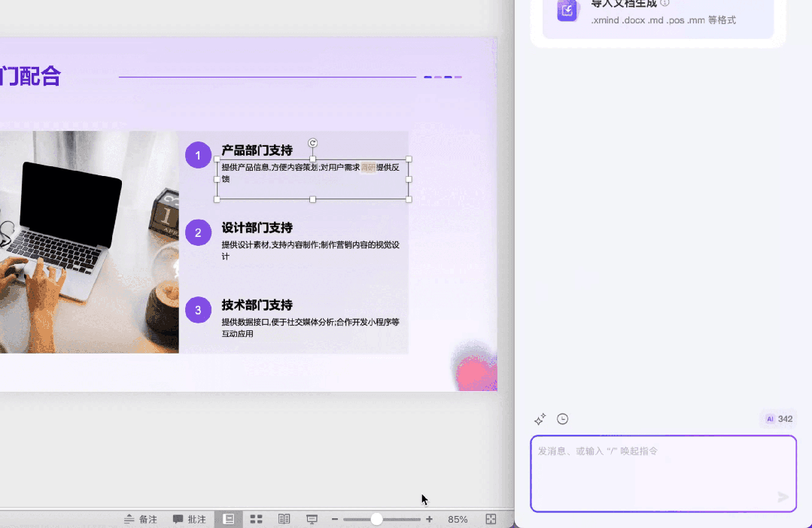
Task: Click the AI sparkle icon above chat input
Action: (539, 419)
